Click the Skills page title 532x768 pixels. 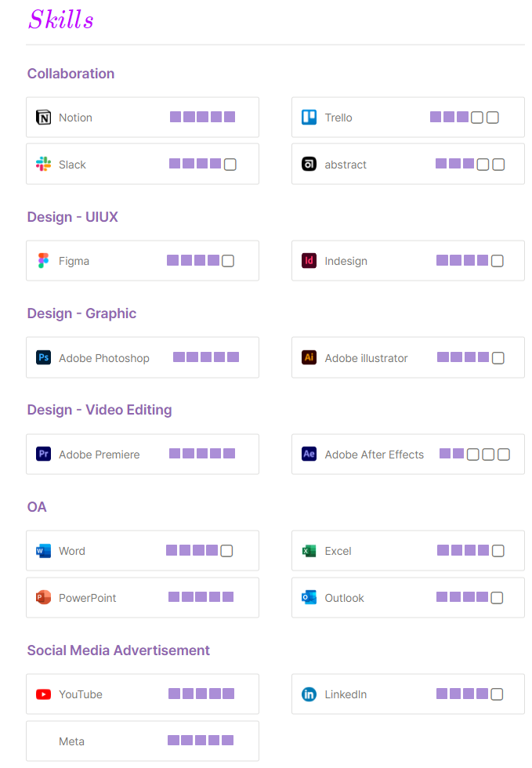pos(61,20)
